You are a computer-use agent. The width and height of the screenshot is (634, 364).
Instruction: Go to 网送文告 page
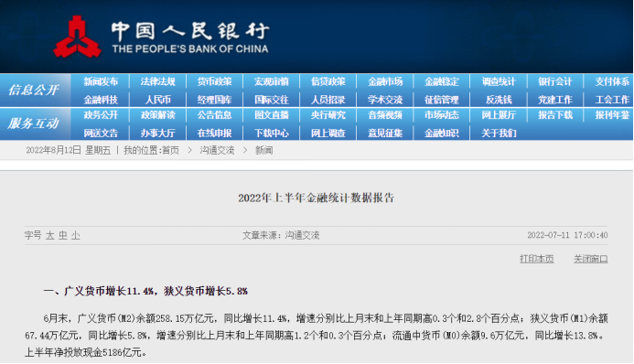pos(101,133)
